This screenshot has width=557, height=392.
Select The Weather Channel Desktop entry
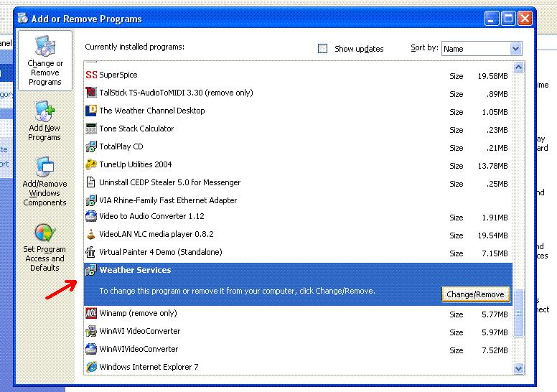click(152, 111)
